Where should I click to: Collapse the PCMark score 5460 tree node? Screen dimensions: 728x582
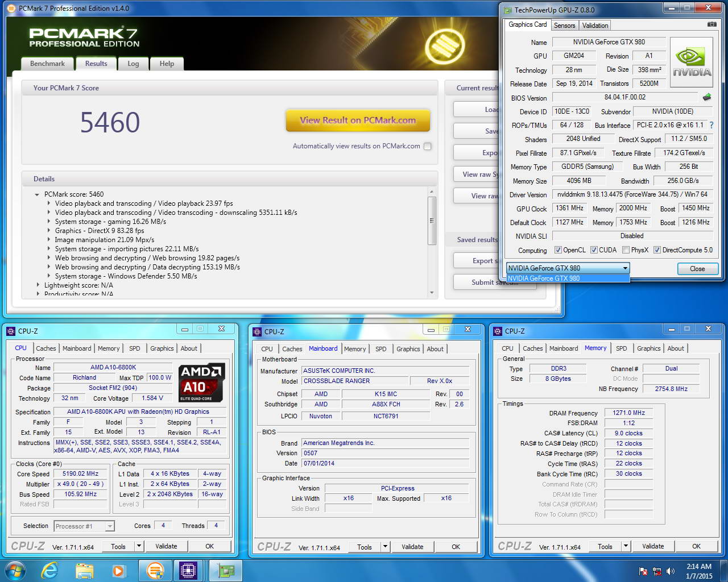click(38, 194)
